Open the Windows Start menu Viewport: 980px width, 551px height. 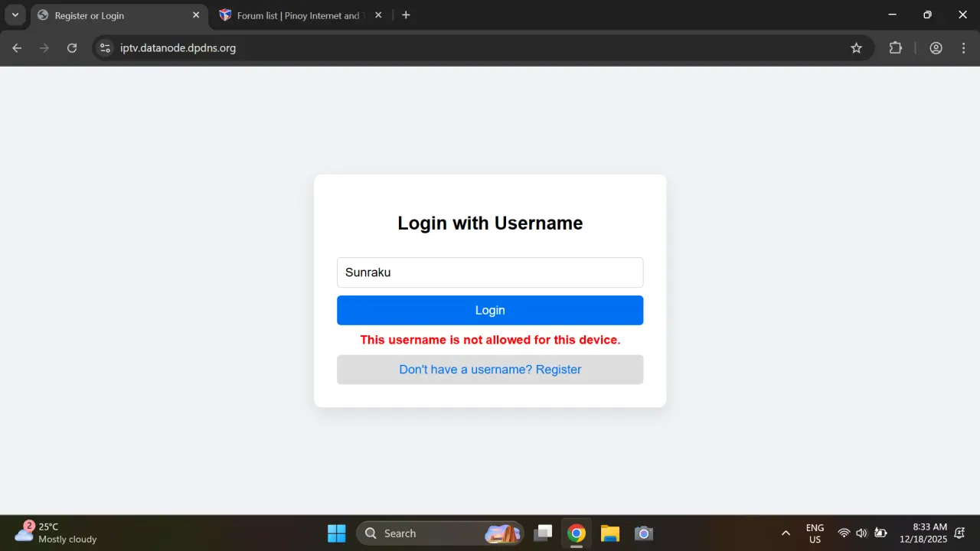click(x=337, y=533)
